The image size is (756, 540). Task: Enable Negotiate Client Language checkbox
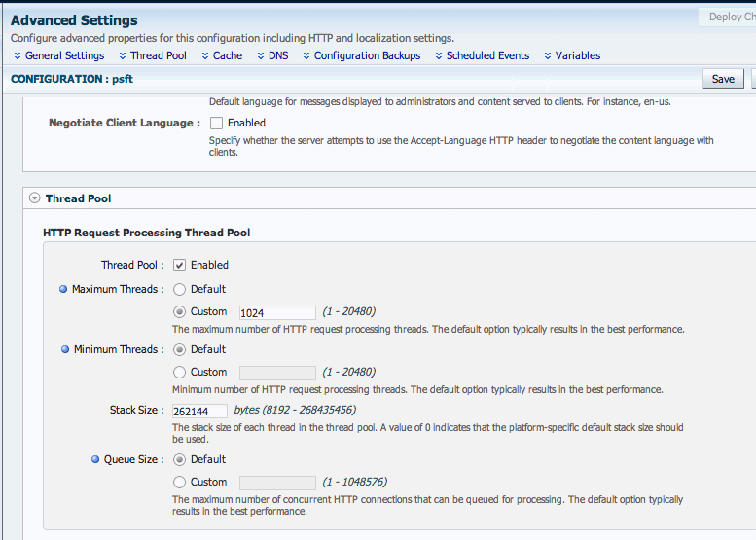tap(216, 124)
